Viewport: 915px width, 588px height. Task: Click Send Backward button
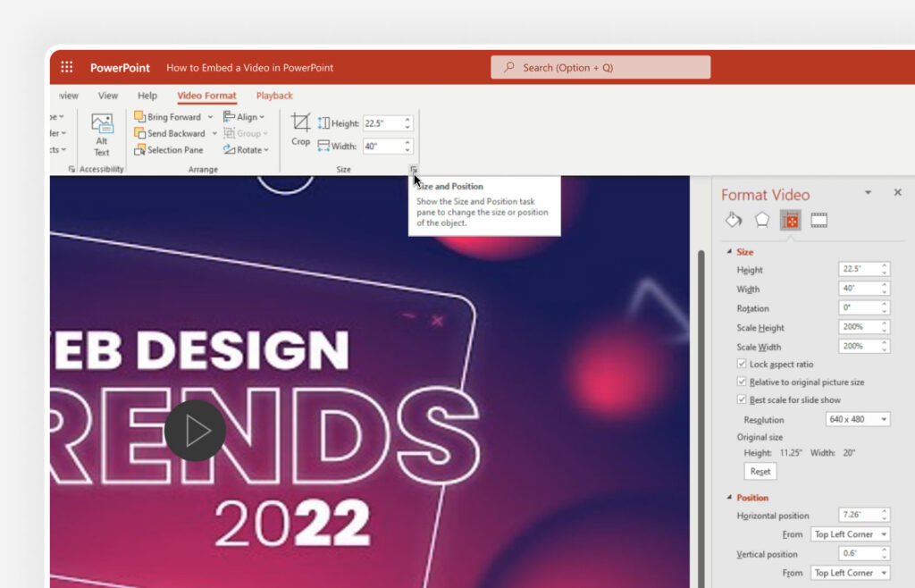(170, 133)
